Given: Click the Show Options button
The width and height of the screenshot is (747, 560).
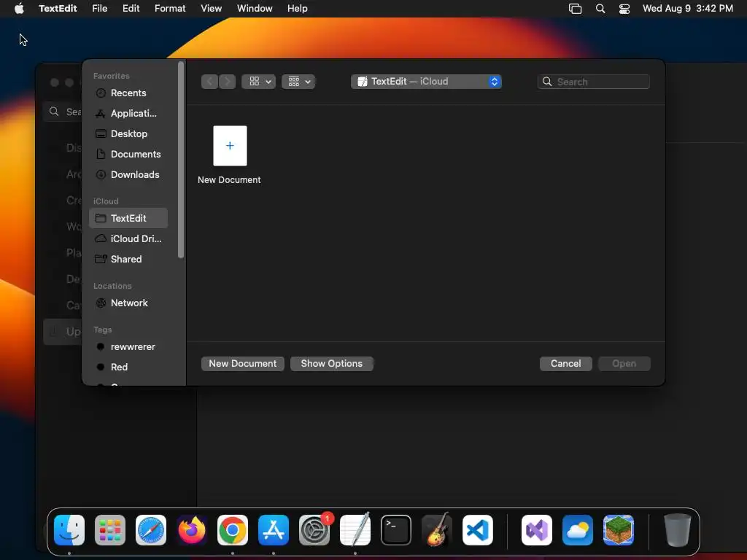Looking at the screenshot, I should tap(332, 363).
